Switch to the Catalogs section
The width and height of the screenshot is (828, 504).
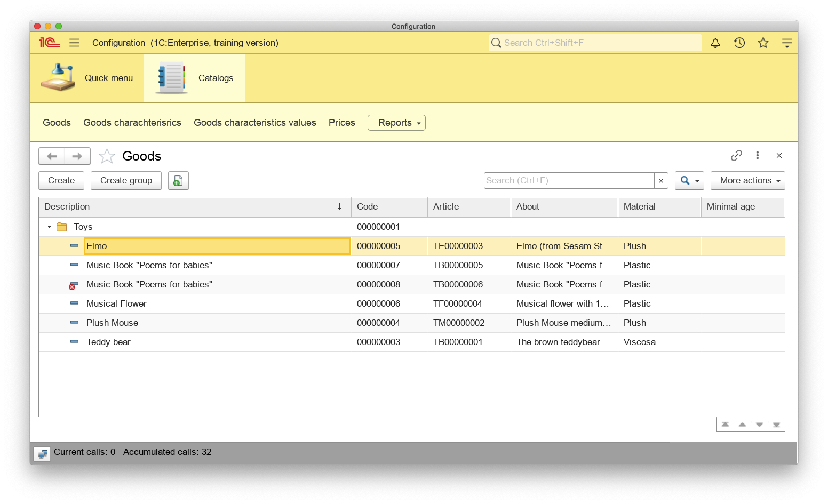pos(194,78)
